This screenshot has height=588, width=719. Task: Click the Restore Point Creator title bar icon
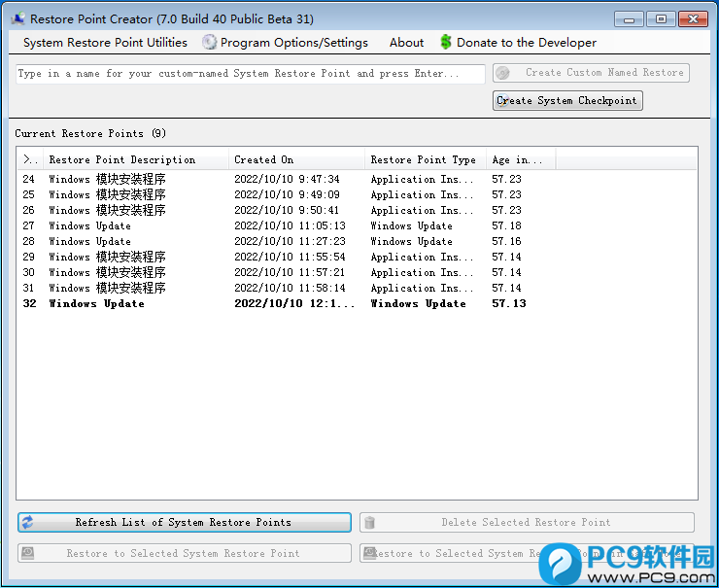pos(17,18)
